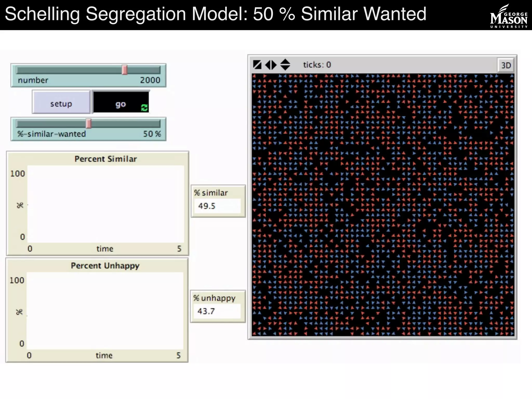Click the right-pointing arrow in view header
This screenshot has width=532, height=399.
click(274, 65)
